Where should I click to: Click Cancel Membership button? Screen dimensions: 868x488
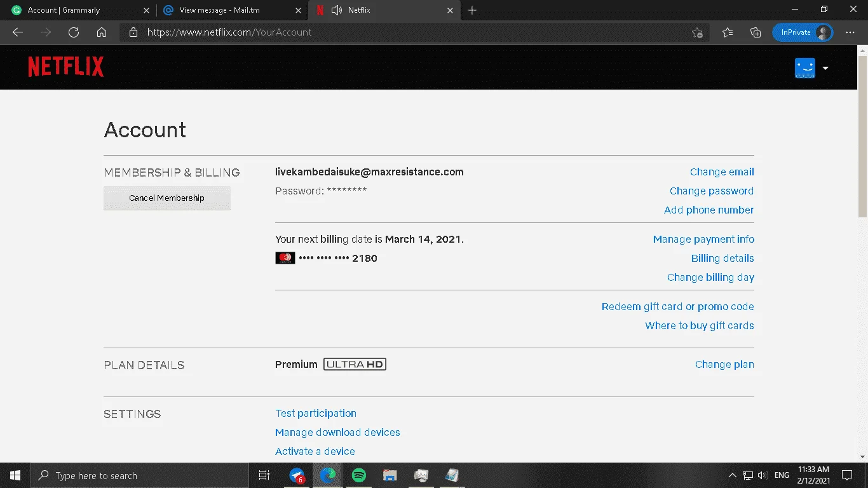(x=166, y=198)
